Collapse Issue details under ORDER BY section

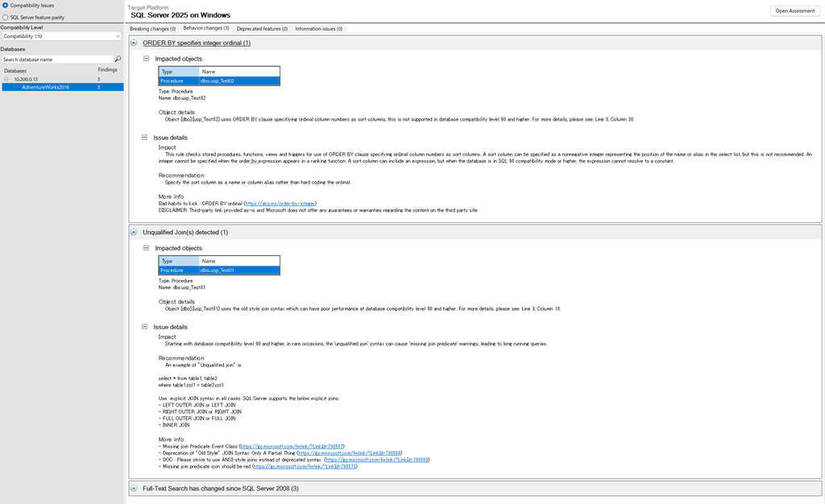click(145, 138)
